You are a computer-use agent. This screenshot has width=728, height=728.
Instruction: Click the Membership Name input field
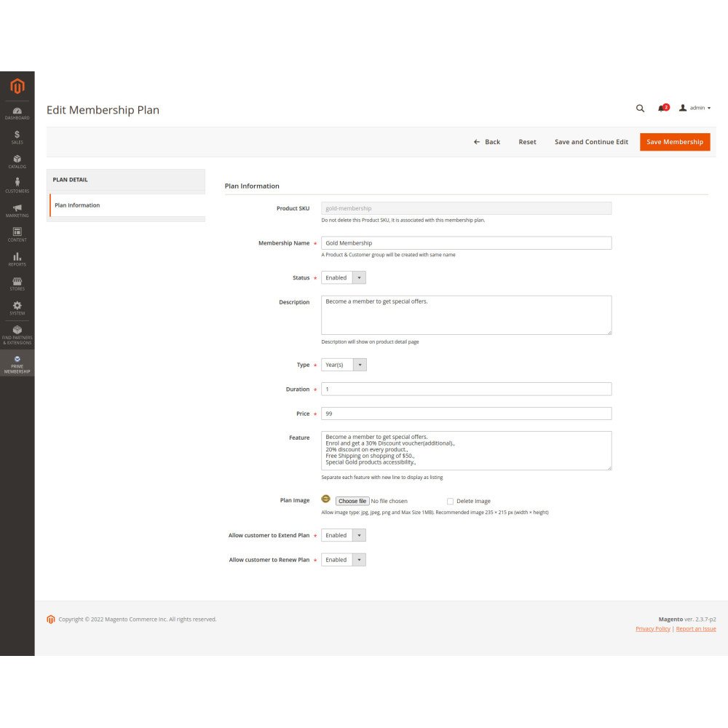[466, 243]
